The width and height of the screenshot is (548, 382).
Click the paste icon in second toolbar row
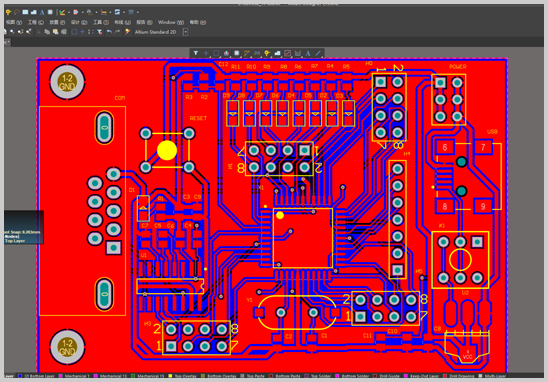(x=56, y=32)
